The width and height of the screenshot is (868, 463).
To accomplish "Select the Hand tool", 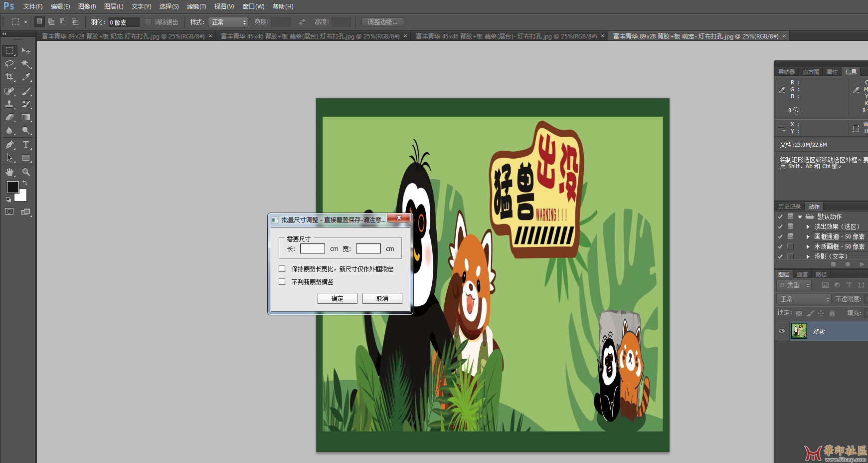I will pyautogui.click(x=9, y=172).
